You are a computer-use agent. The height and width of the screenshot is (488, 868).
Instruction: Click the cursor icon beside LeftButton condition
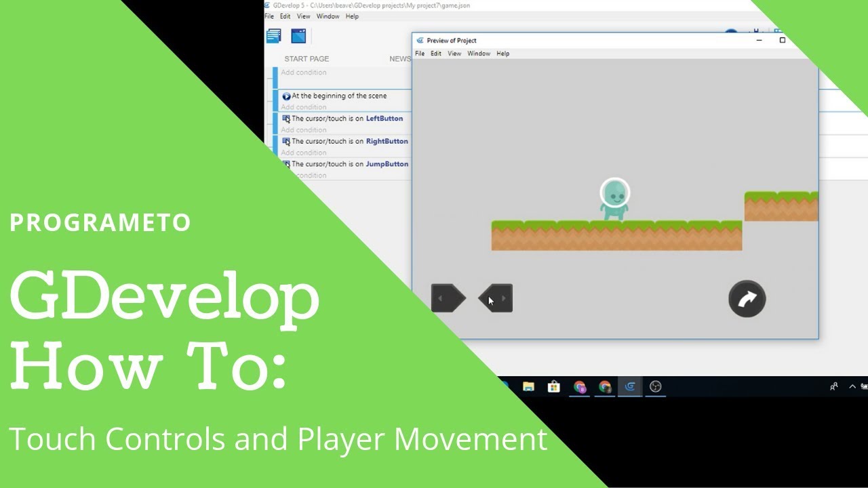click(286, 119)
